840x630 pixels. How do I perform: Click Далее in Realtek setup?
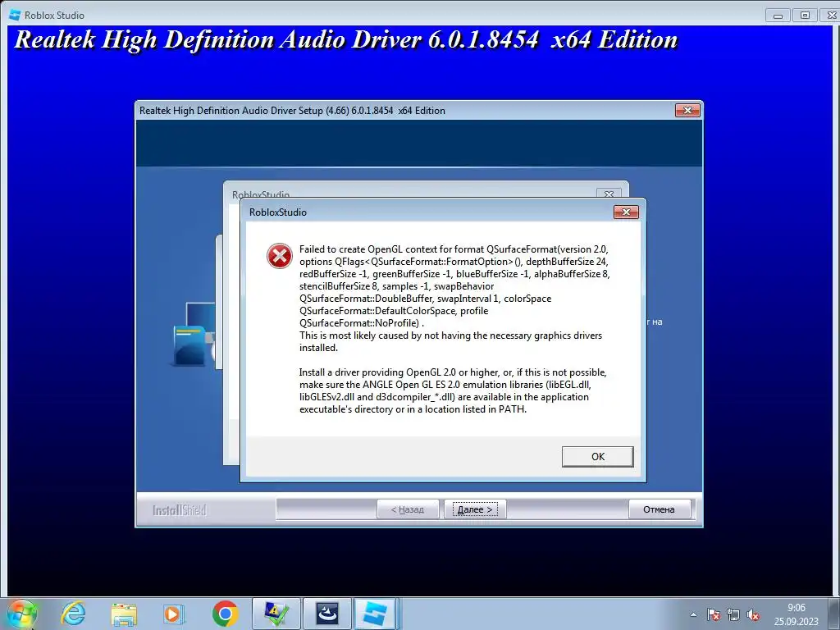pyautogui.click(x=475, y=509)
